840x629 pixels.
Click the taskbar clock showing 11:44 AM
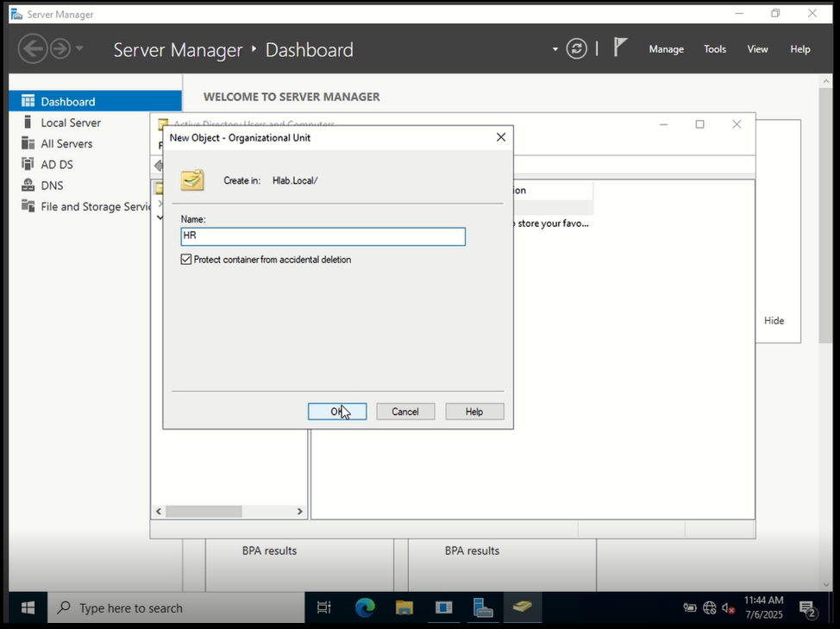click(763, 607)
